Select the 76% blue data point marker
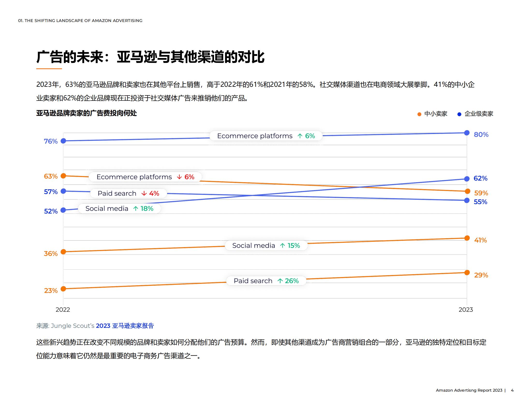Image resolution: width=532 pixels, height=411 pixels. (63, 140)
